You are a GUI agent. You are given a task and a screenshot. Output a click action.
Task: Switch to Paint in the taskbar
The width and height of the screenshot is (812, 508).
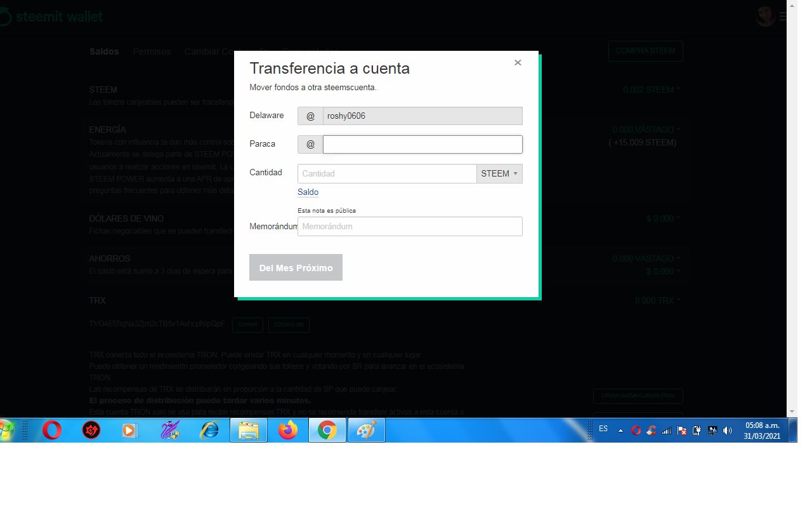[x=367, y=431]
